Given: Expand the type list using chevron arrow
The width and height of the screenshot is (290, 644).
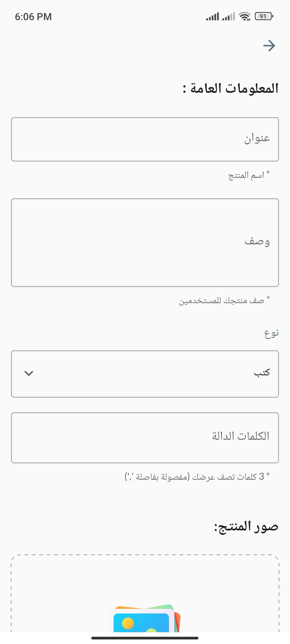Looking at the screenshot, I should [29, 373].
